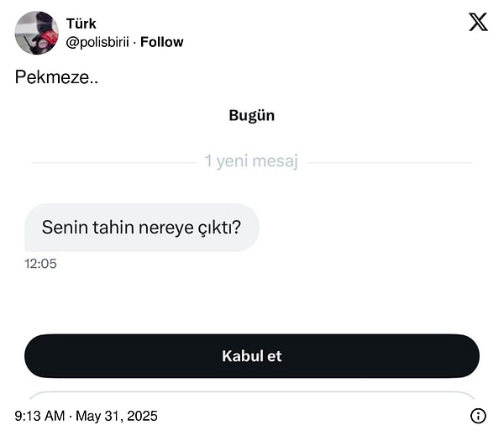Screen dimensions: 504x441
Task: Click the display name Türk
Action: pyautogui.click(x=81, y=24)
